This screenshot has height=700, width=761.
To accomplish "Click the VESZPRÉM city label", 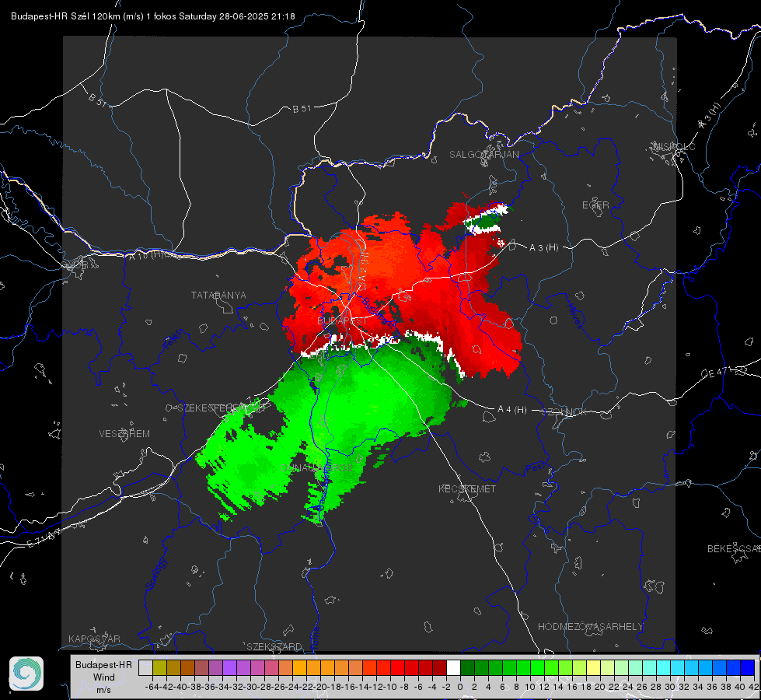I will point(124,433).
